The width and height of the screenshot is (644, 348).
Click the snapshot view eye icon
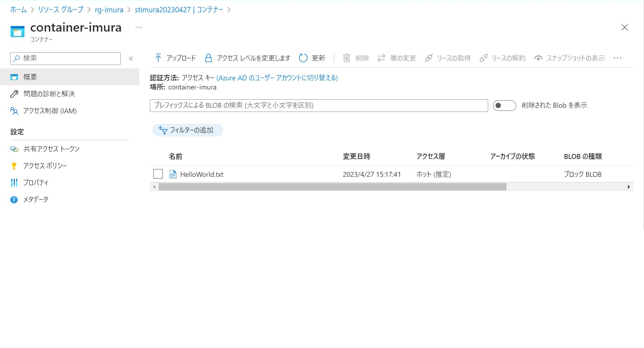pos(538,58)
